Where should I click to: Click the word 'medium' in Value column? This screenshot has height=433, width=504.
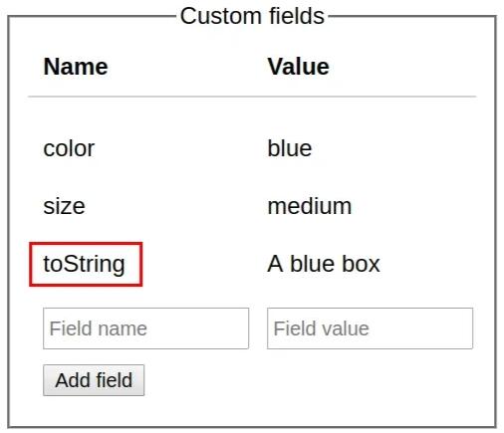pyautogui.click(x=310, y=206)
